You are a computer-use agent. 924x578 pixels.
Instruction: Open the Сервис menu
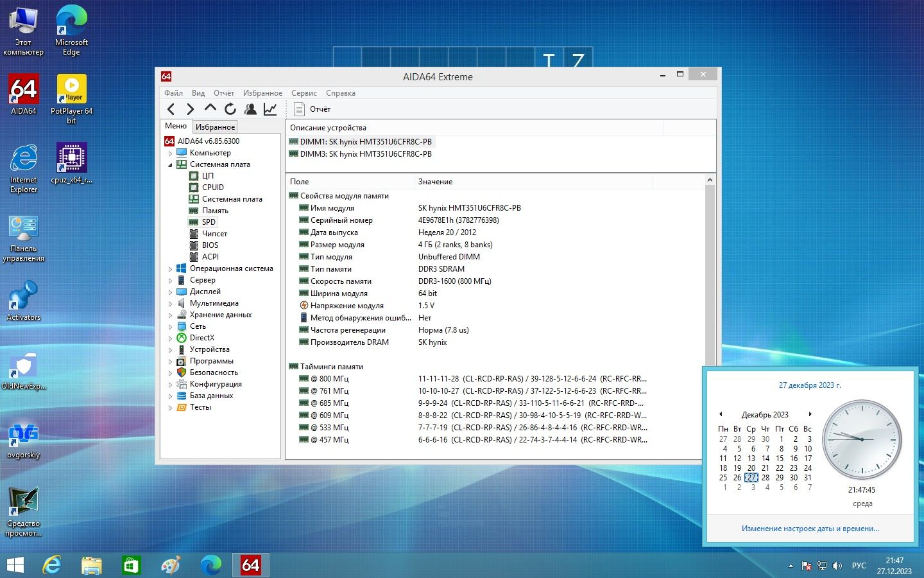[x=304, y=93]
